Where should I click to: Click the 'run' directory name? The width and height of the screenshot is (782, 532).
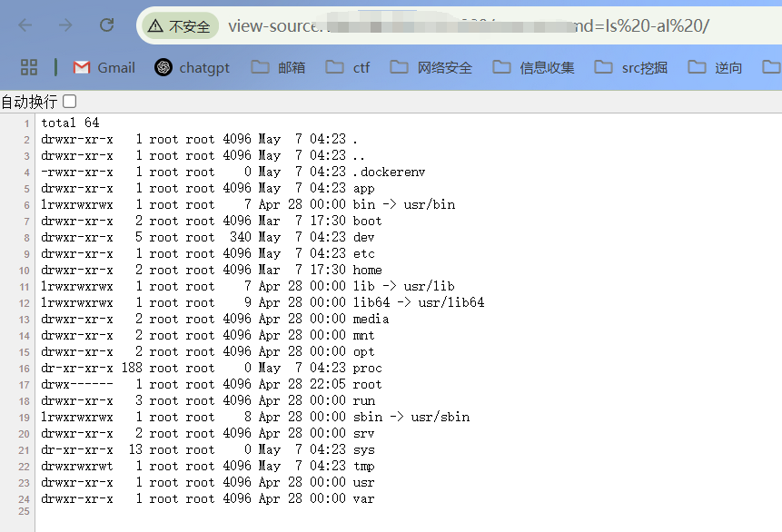[364, 401]
